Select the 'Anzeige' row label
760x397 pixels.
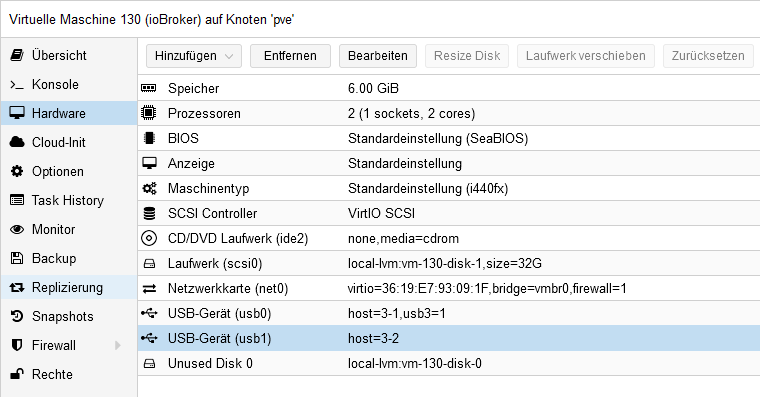coord(191,164)
